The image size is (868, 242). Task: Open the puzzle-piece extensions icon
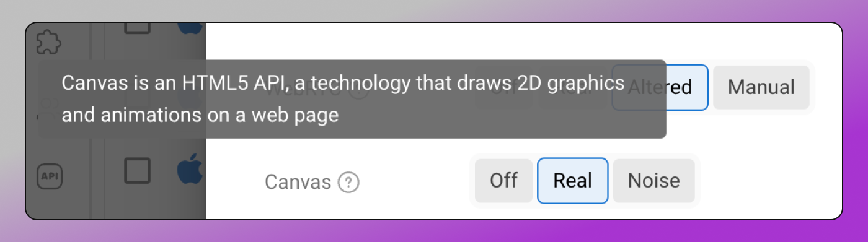point(50,42)
